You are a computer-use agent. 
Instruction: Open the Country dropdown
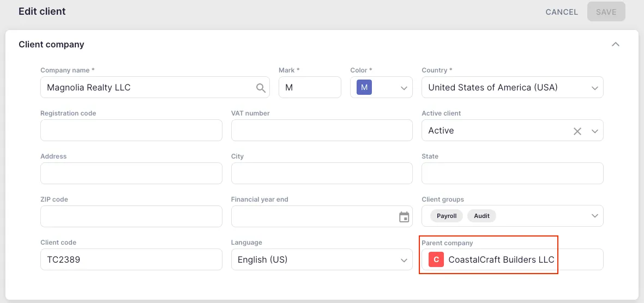coord(594,88)
